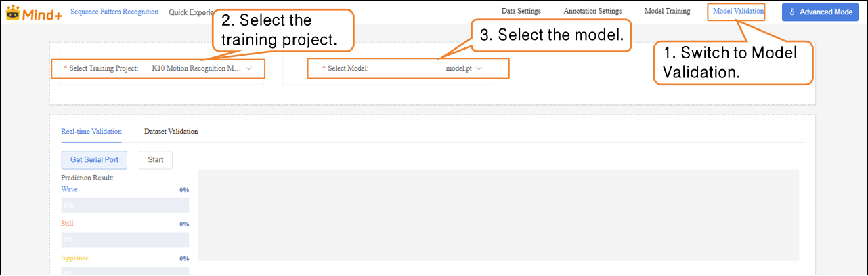The image size is (868, 276).
Task: Click the Sequence Pattern Recognition link
Action: [x=114, y=12]
